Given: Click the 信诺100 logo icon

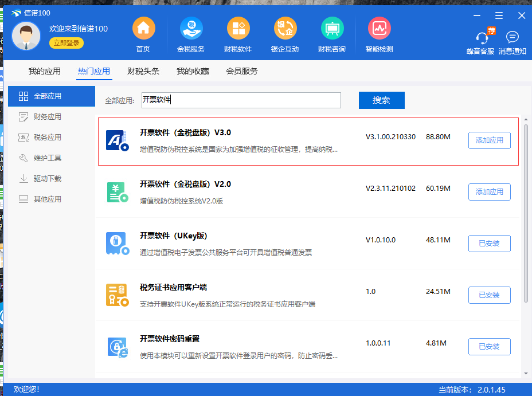Looking at the screenshot, I should coord(16,13).
